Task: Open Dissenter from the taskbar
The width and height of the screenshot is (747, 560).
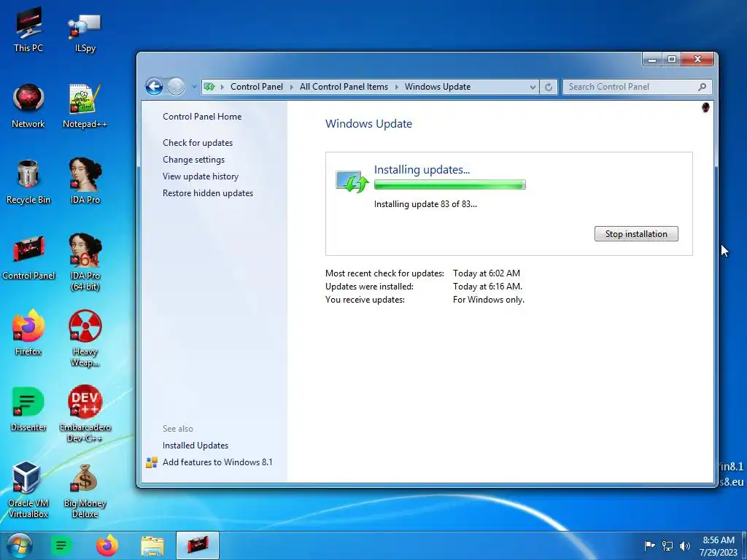Action: coord(61,545)
